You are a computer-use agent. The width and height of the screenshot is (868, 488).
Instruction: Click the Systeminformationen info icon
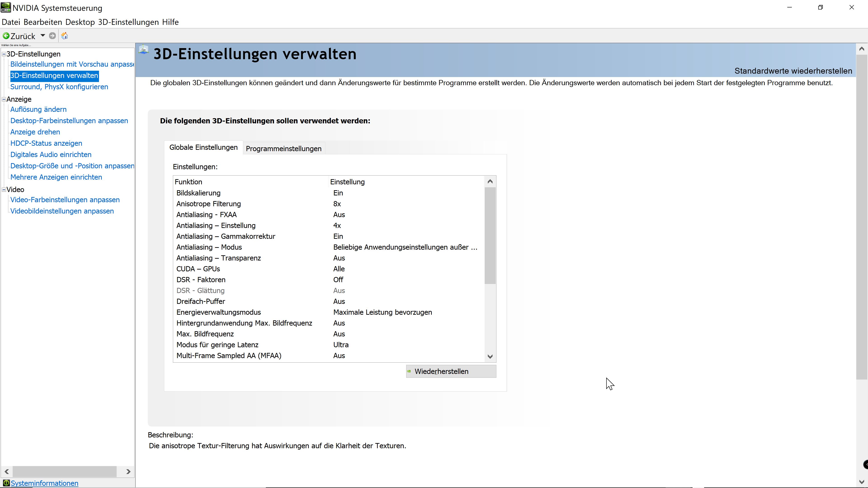click(x=6, y=483)
